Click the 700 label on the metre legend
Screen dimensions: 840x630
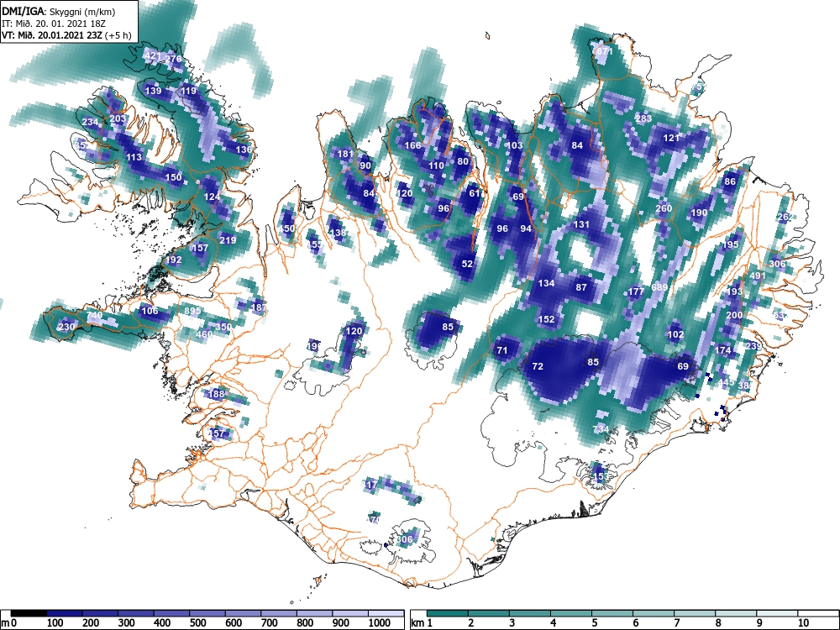(269, 623)
